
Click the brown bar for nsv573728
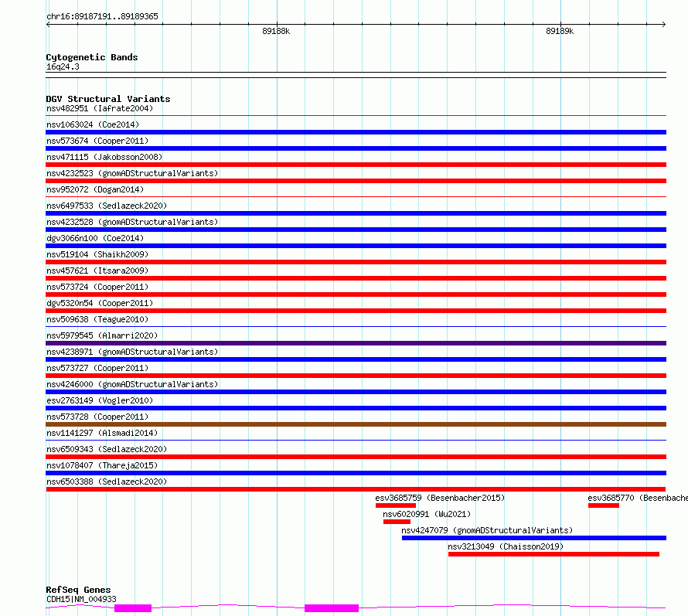(356, 424)
